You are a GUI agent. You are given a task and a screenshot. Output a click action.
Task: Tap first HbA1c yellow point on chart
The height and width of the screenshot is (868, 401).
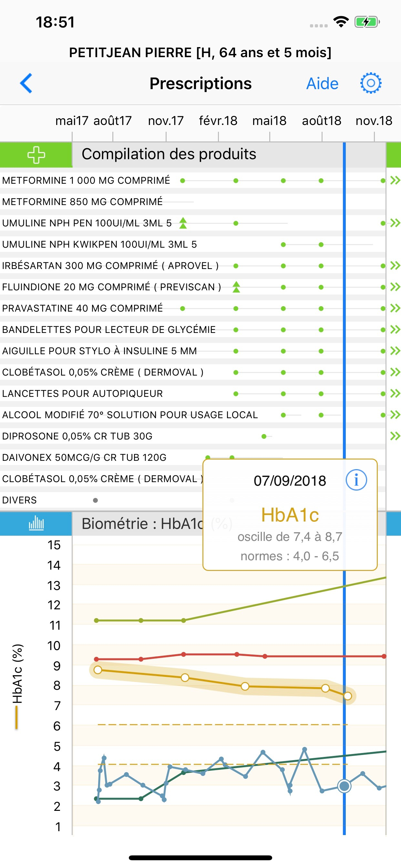pyautogui.click(x=98, y=670)
